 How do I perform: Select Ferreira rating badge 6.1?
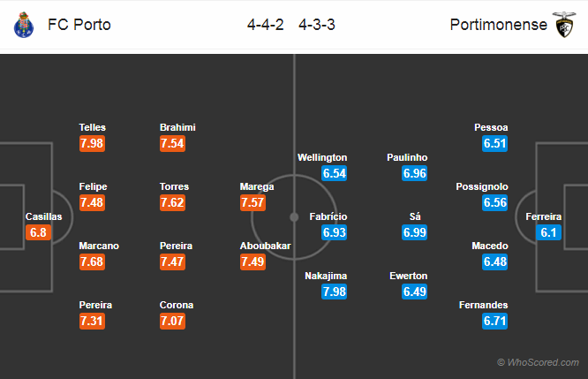tap(548, 232)
